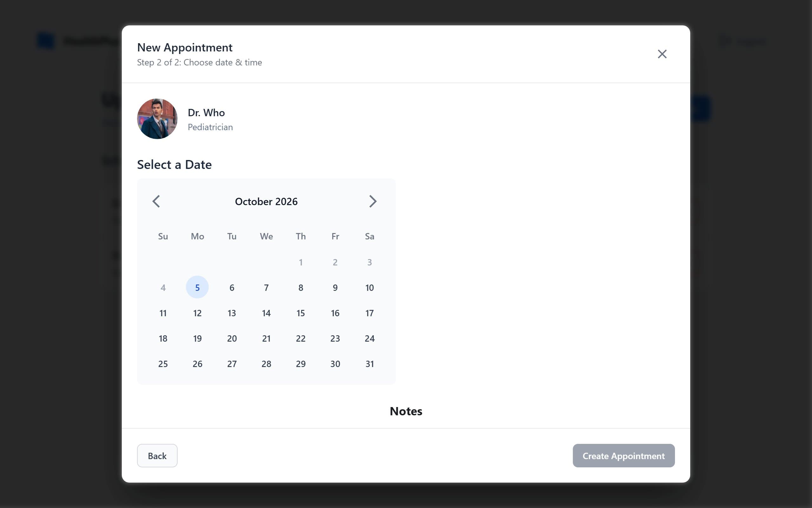This screenshot has height=508, width=812.
Task: Click the Fr weekday header
Action: pos(335,236)
